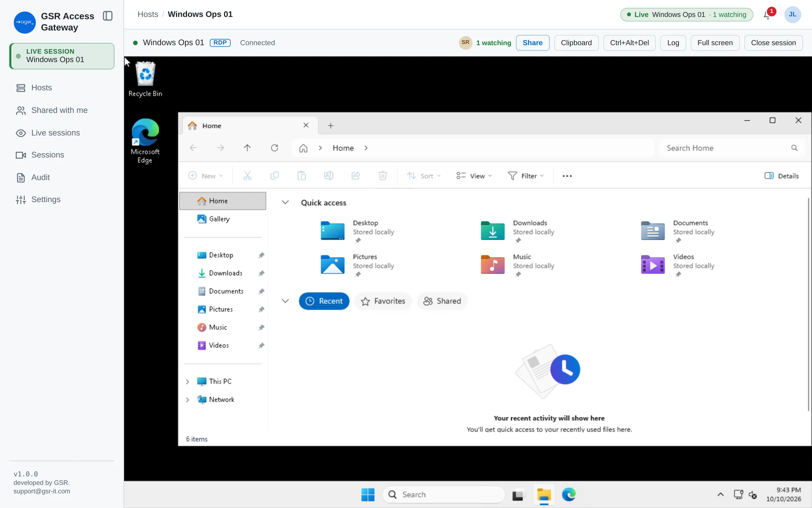This screenshot has width=812, height=508.
Task: Toggle the Details pane
Action: pyautogui.click(x=782, y=176)
